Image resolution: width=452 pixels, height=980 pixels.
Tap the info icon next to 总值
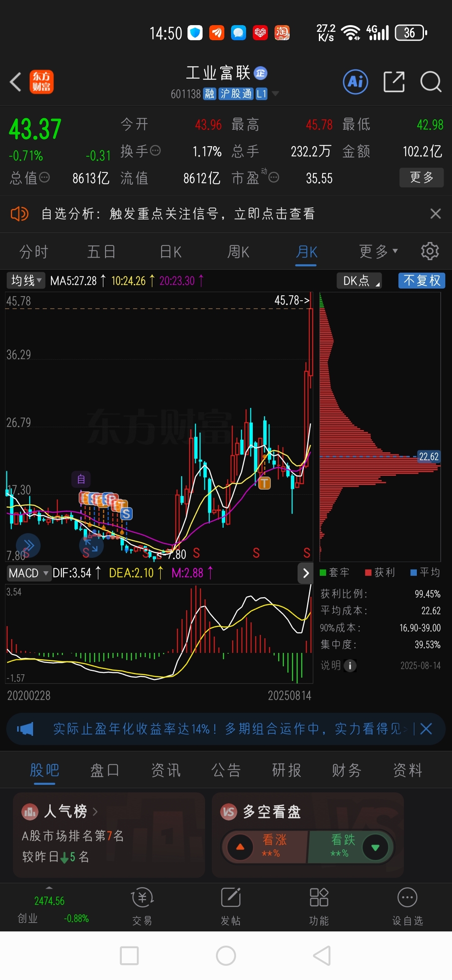point(44,178)
